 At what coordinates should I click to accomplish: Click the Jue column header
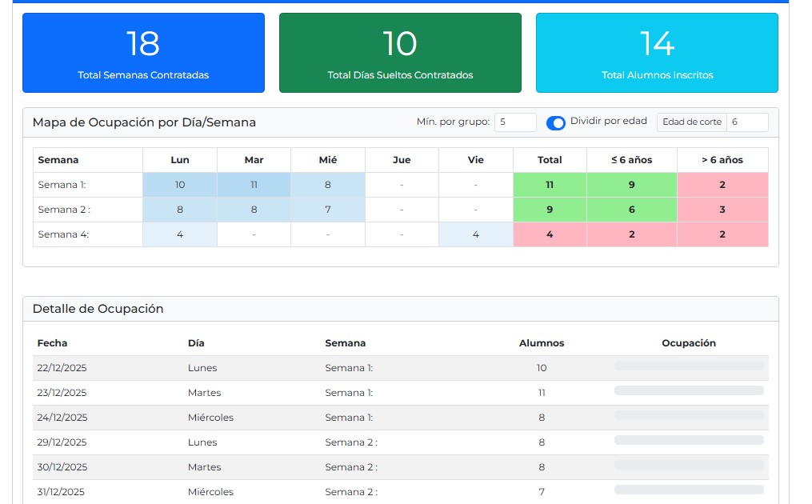(x=402, y=160)
